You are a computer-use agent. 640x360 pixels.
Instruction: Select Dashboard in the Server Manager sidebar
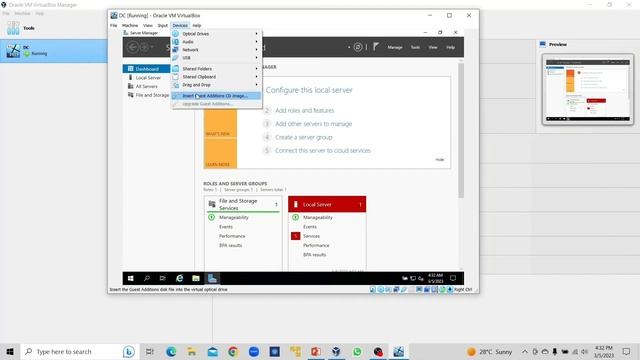(146, 69)
